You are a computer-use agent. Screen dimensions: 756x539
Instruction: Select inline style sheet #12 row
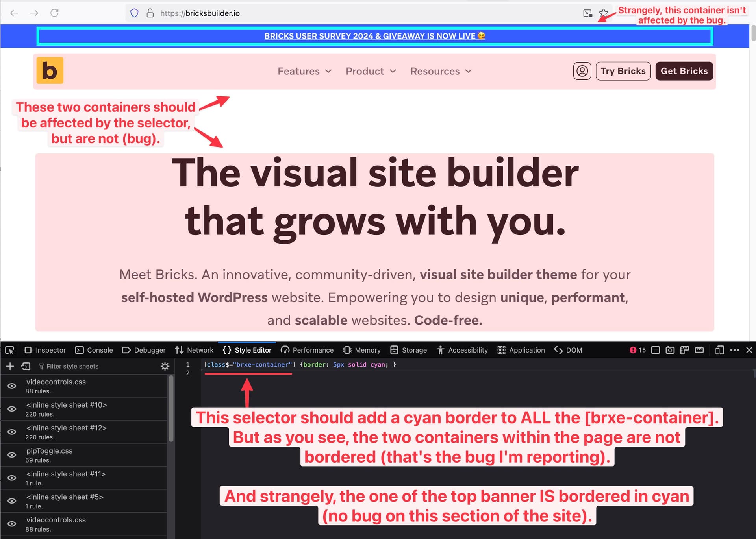pyautogui.click(x=83, y=432)
